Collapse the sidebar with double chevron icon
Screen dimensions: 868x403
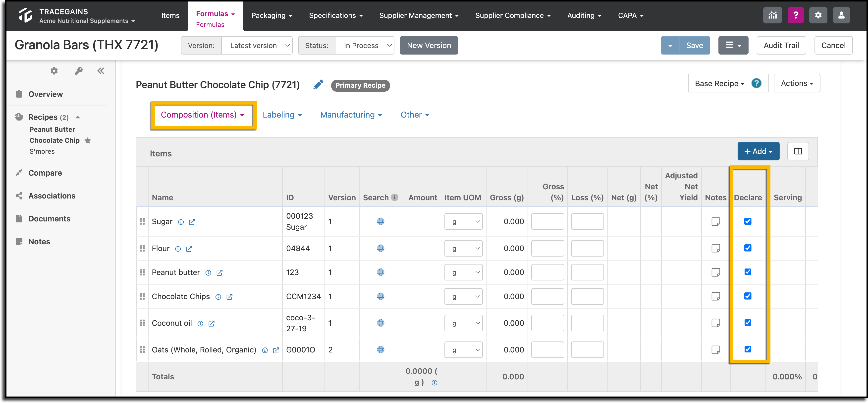(101, 71)
